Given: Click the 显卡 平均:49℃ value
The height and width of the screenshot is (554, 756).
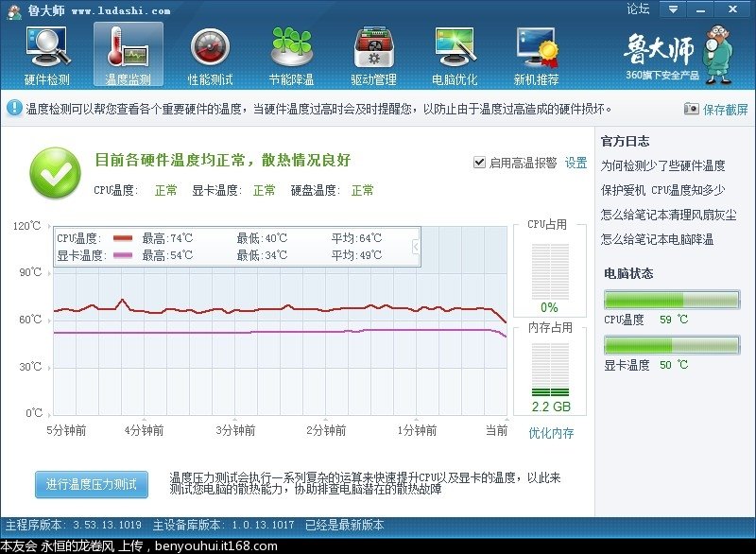Looking at the screenshot, I should (356, 255).
